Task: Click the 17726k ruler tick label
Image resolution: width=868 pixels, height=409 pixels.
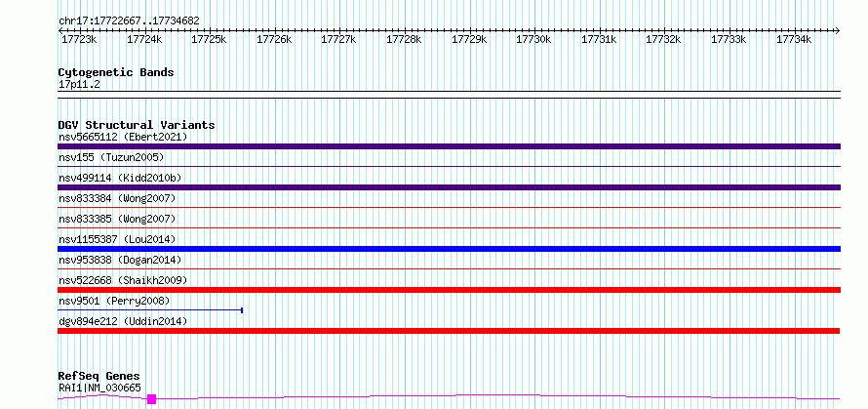Action: (x=274, y=39)
